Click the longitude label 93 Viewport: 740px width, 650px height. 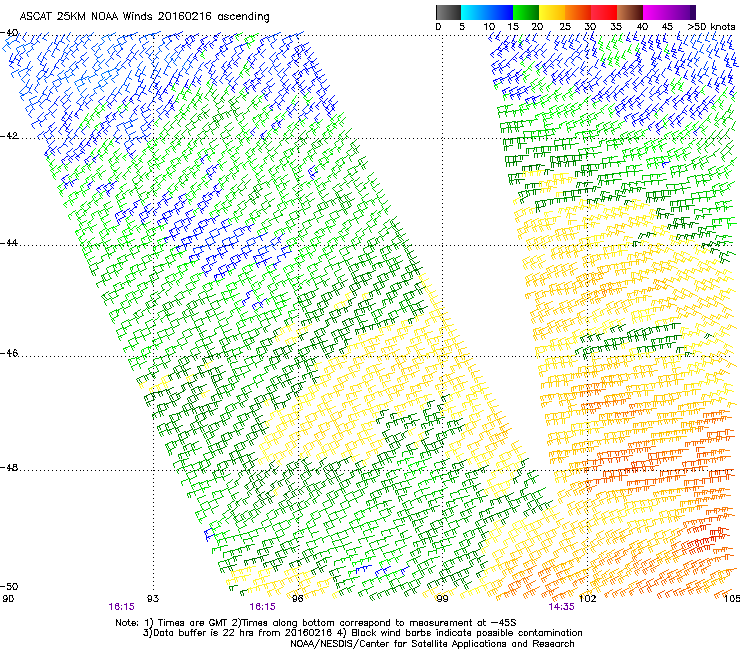tap(153, 599)
